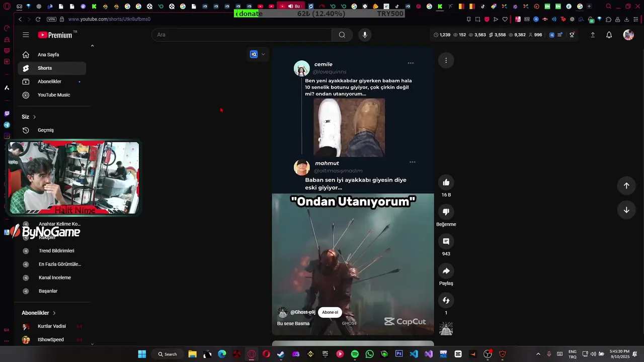Viewport: 644px width, 362px height.
Task: Go to next short with down arrow
Action: (626, 210)
